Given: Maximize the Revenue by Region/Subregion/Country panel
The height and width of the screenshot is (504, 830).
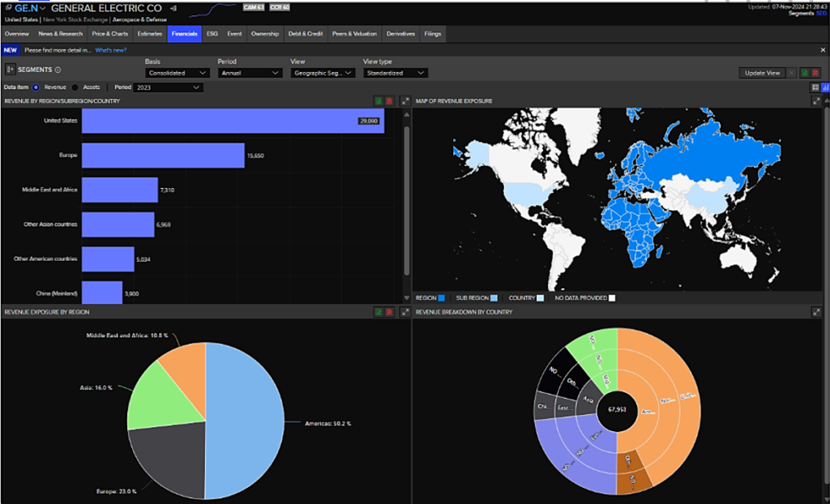Looking at the screenshot, I should [405, 100].
